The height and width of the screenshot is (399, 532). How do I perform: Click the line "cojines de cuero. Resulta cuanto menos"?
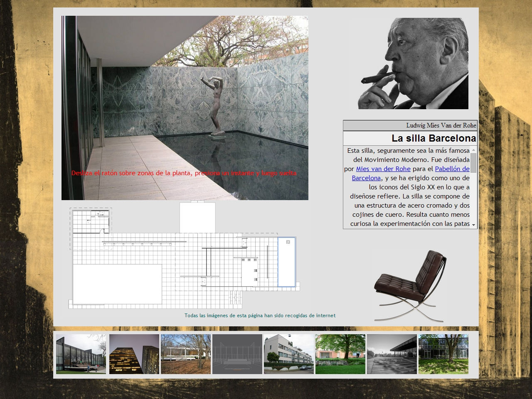click(411, 215)
